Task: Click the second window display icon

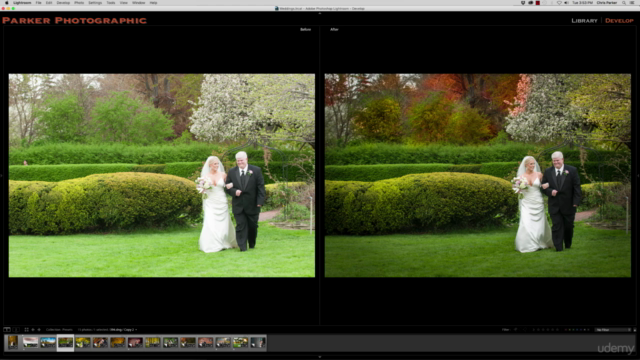Action: point(16,329)
